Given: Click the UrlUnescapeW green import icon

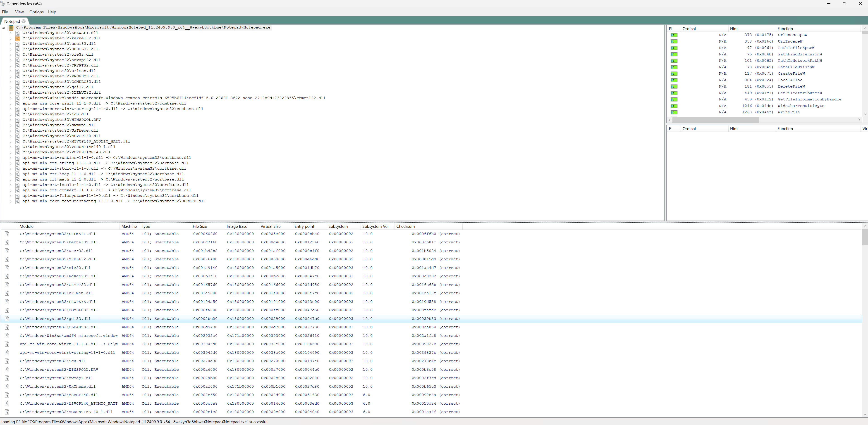Looking at the screenshot, I should [x=674, y=35].
